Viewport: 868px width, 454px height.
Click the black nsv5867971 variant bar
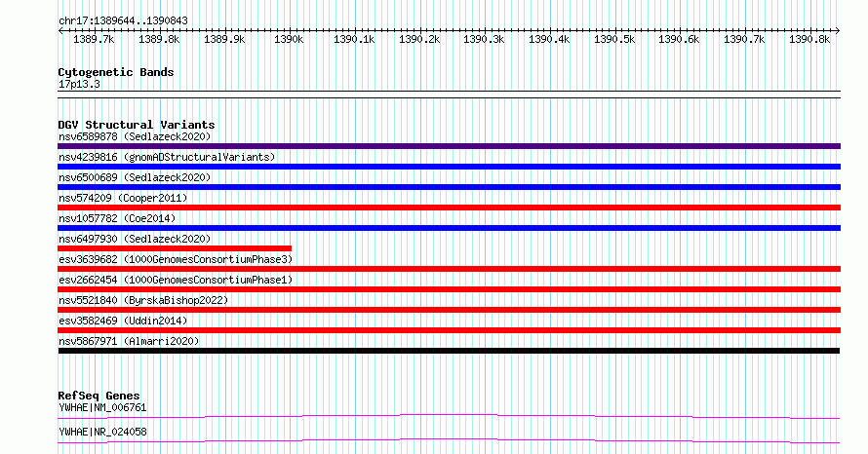(449, 351)
